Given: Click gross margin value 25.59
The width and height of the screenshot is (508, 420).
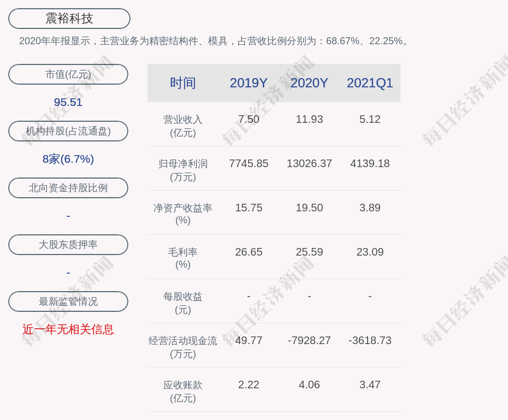Looking at the screenshot, I should (x=309, y=252).
